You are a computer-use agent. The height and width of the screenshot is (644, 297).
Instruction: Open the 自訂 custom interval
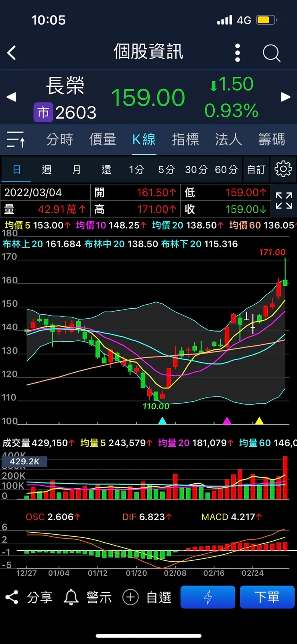tap(256, 170)
